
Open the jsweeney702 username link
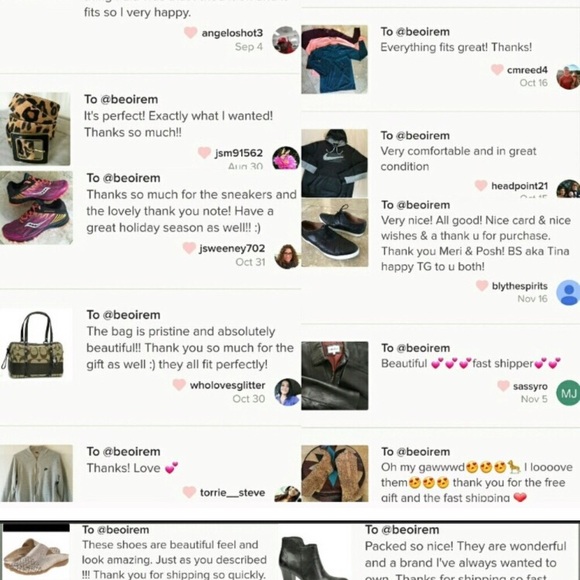[232, 248]
